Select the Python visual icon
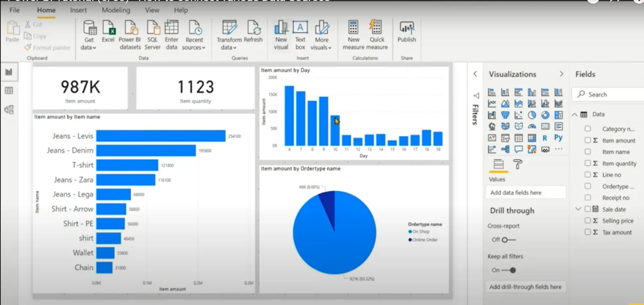The image size is (644, 305). coord(558,138)
